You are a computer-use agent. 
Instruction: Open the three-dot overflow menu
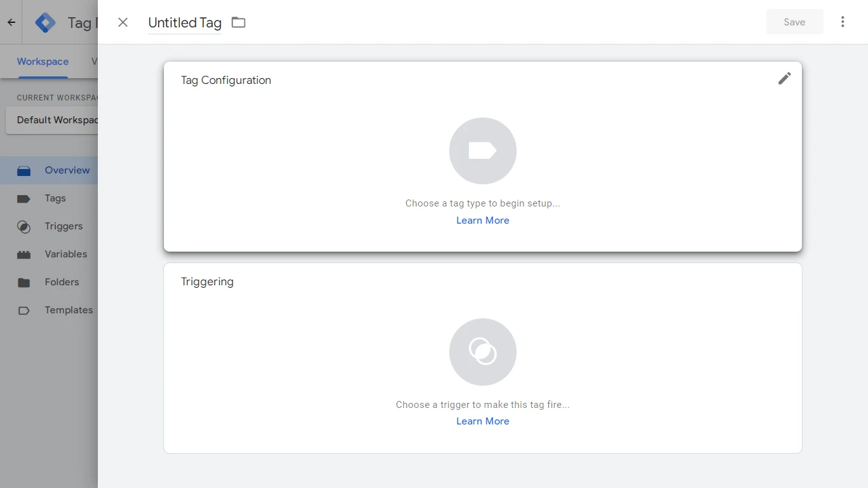pos(843,21)
